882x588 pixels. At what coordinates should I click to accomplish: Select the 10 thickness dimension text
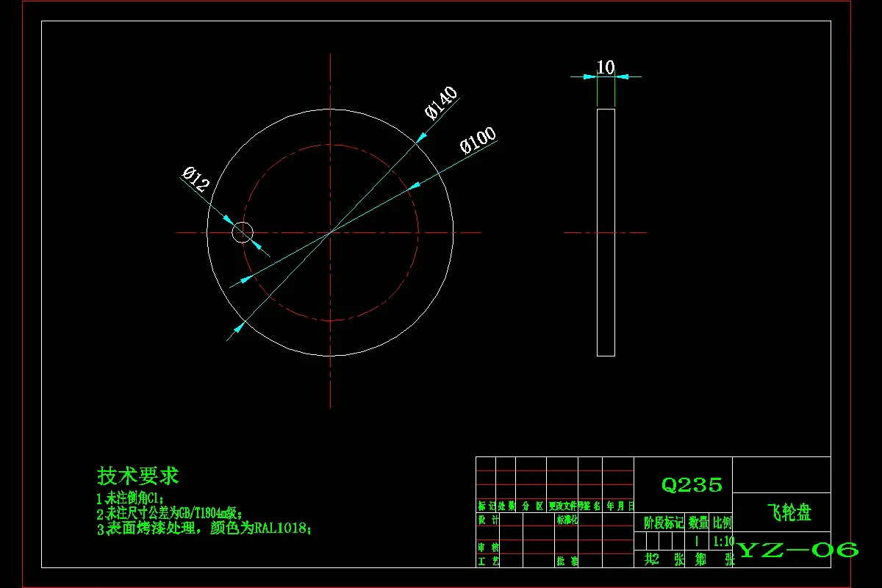point(605,68)
